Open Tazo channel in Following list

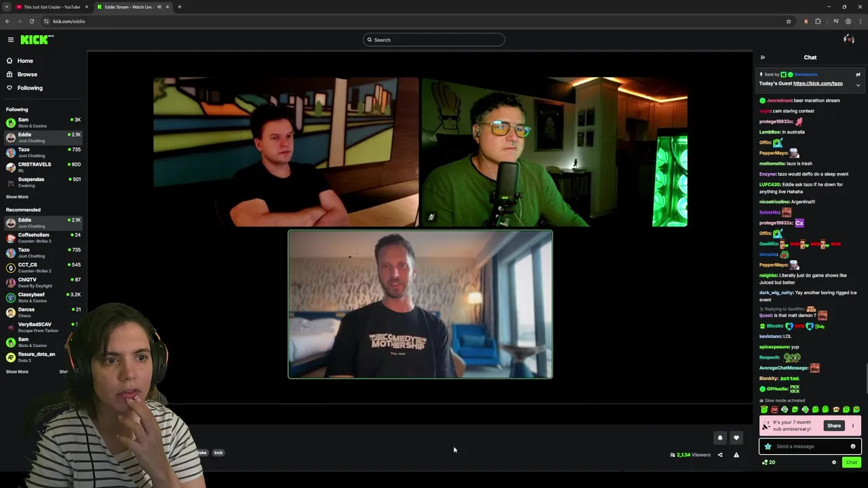click(x=43, y=152)
